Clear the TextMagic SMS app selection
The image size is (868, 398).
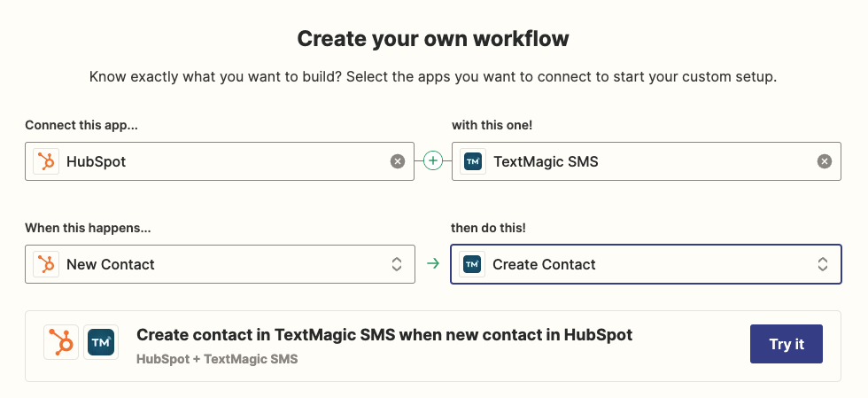[825, 161]
